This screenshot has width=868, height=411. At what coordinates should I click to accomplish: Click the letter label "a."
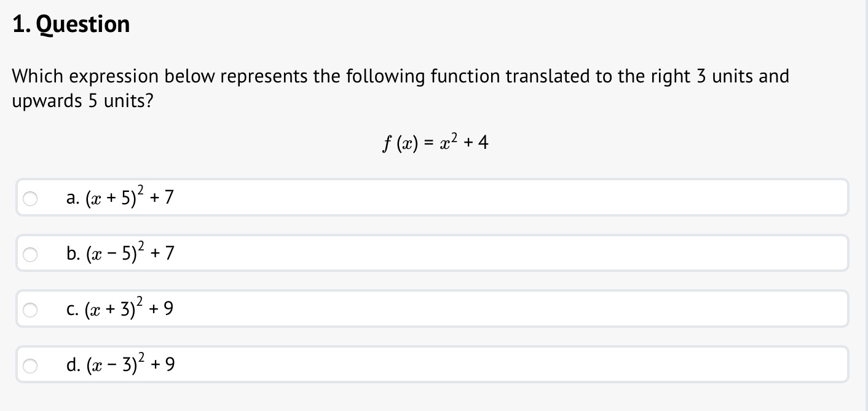[73, 198]
